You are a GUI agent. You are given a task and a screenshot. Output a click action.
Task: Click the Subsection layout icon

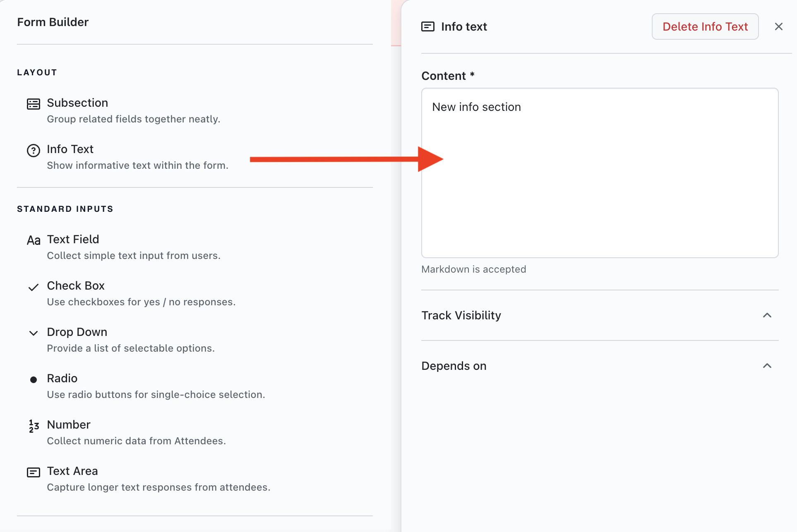[33, 104]
